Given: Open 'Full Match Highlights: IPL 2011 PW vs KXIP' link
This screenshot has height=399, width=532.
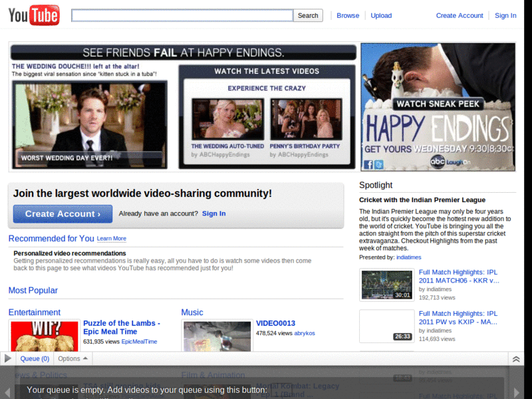Looking at the screenshot, I should tap(458, 318).
